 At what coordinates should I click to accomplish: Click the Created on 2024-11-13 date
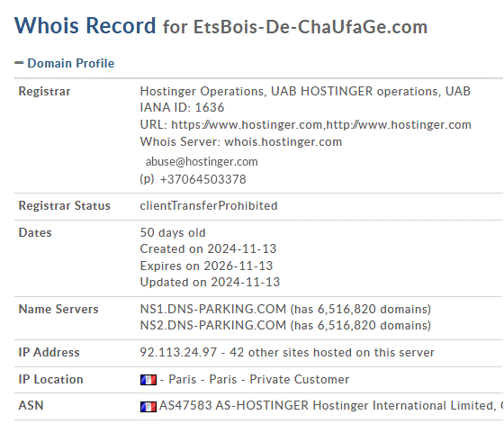[208, 248]
